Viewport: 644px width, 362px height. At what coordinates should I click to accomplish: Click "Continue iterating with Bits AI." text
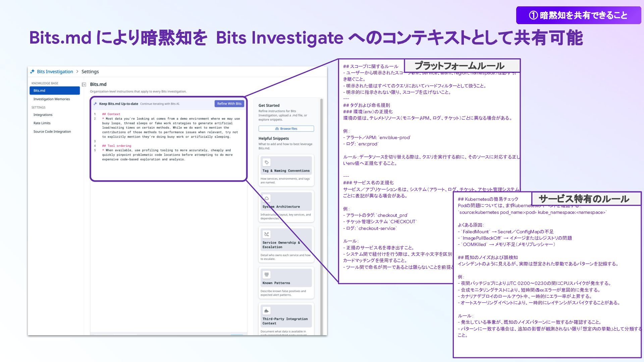160,104
